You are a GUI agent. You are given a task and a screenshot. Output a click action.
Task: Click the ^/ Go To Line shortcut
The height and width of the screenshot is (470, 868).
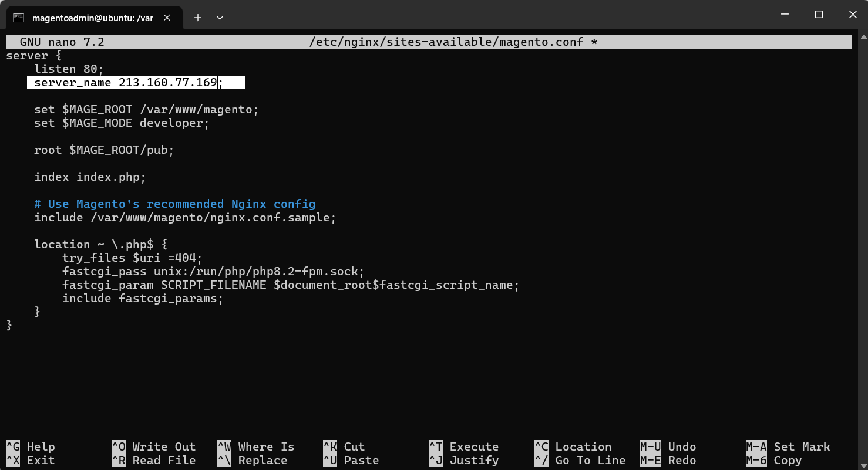pos(580,461)
